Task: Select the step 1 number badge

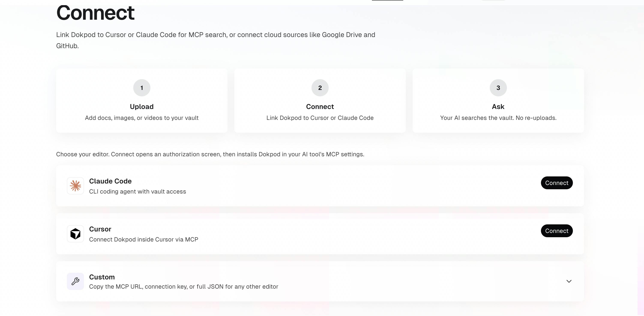Action: [142, 88]
